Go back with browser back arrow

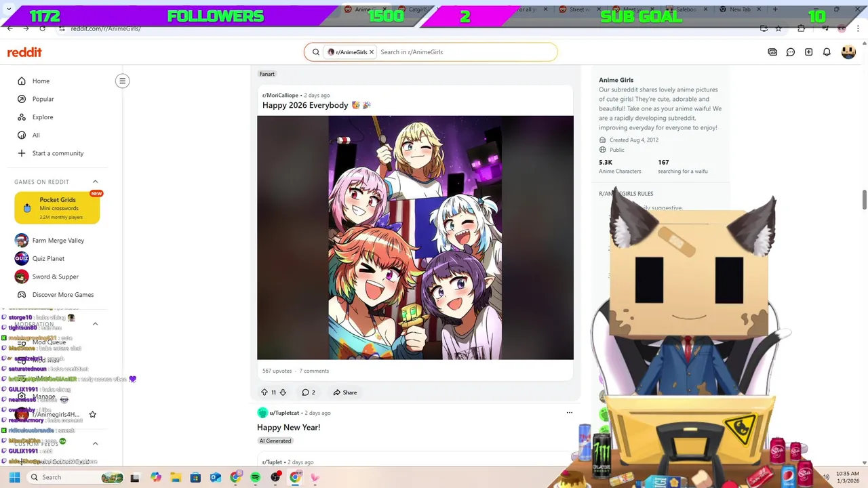(9, 28)
